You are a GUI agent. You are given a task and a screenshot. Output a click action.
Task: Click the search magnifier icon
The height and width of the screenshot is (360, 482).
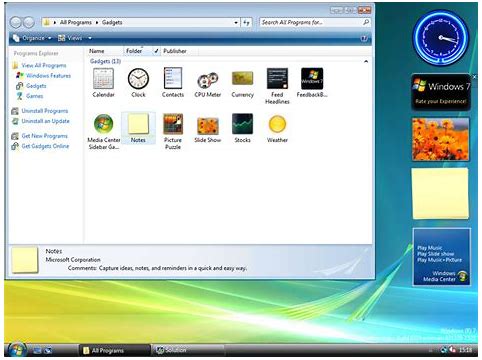366,22
